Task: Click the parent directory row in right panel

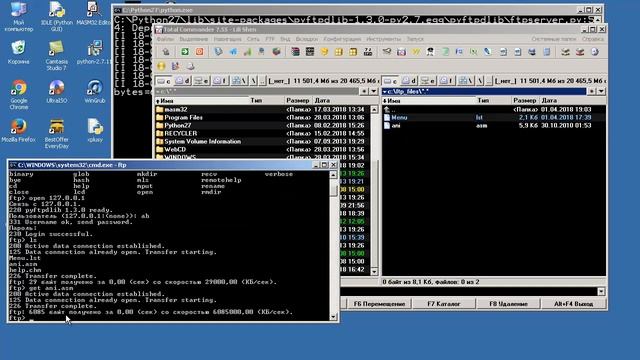Action: click(x=494, y=109)
